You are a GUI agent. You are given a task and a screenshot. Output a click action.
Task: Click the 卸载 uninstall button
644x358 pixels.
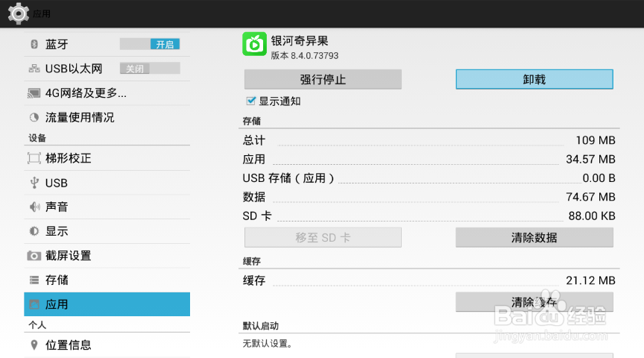click(x=534, y=79)
